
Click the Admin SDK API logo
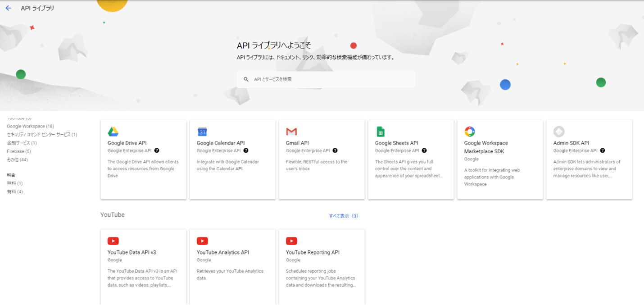tap(559, 132)
